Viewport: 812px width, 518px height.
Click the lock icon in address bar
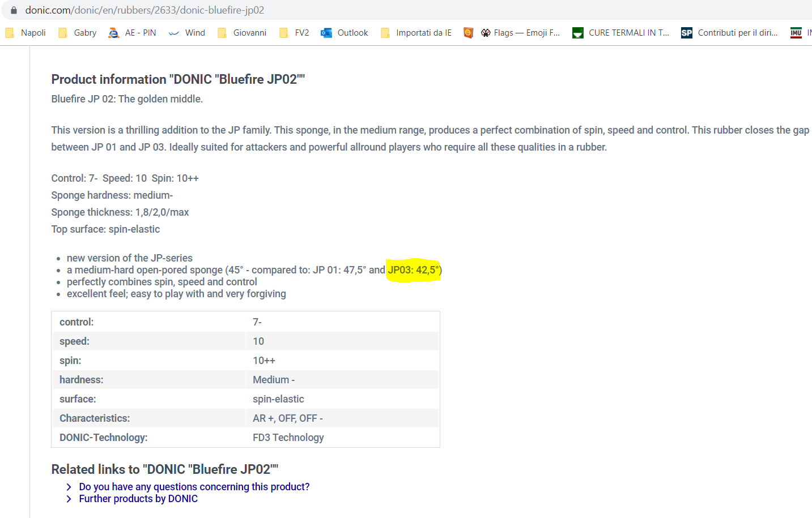(14, 10)
